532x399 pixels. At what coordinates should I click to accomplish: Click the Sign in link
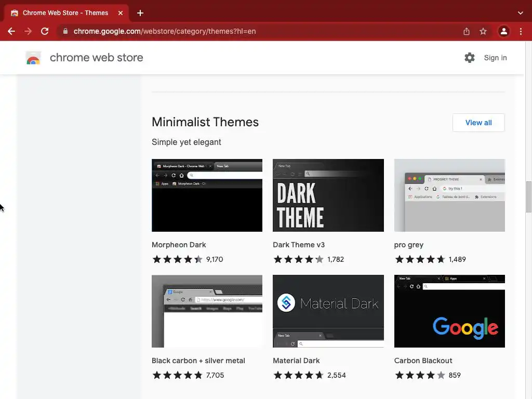(495, 58)
